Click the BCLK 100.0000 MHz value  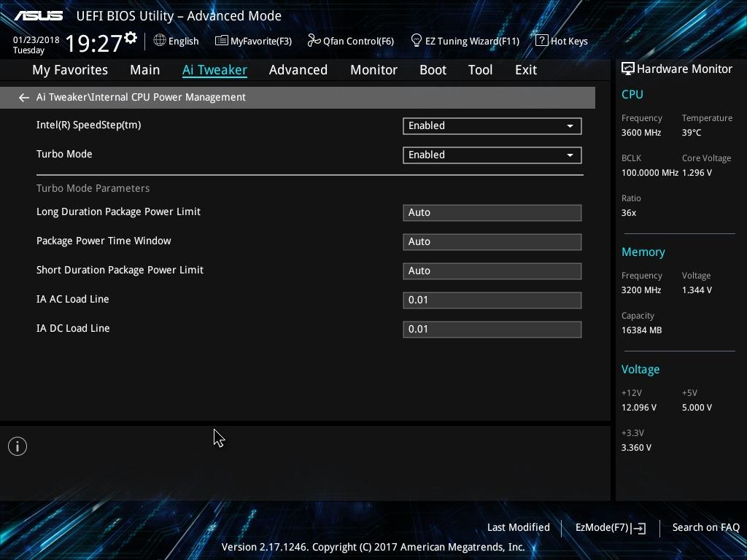coord(650,173)
